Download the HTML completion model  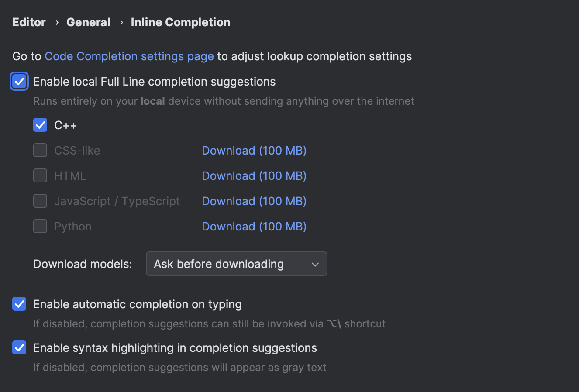tap(254, 175)
